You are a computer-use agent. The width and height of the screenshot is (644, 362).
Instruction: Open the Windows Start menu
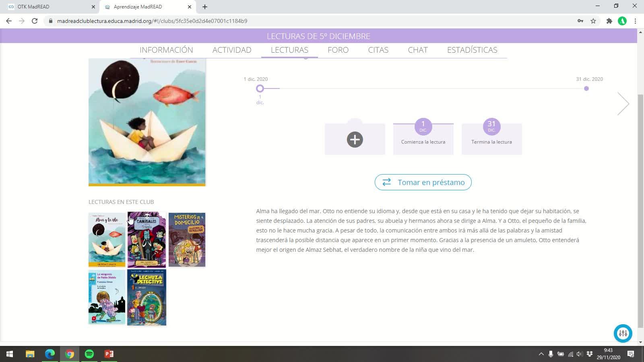point(10,354)
